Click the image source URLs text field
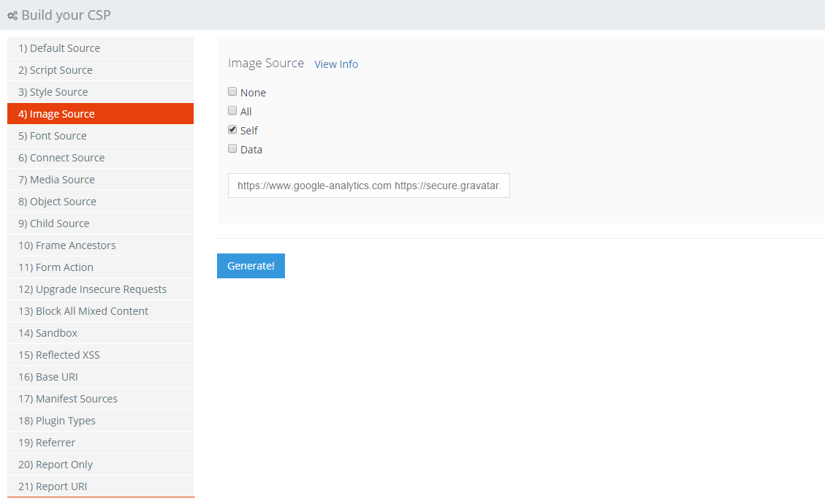Screen dimensions: 825x504 (x=368, y=186)
